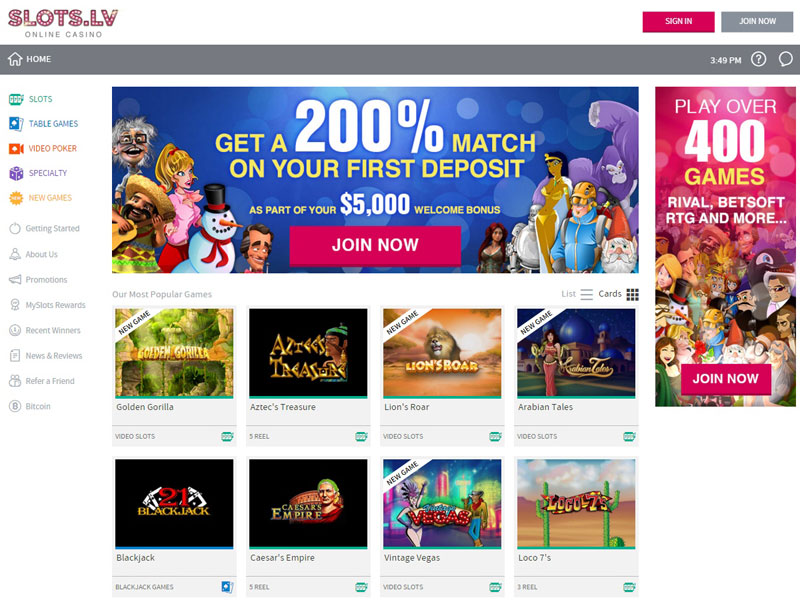Open Table Games cards icon
The image size is (800, 600).
click(x=16, y=123)
